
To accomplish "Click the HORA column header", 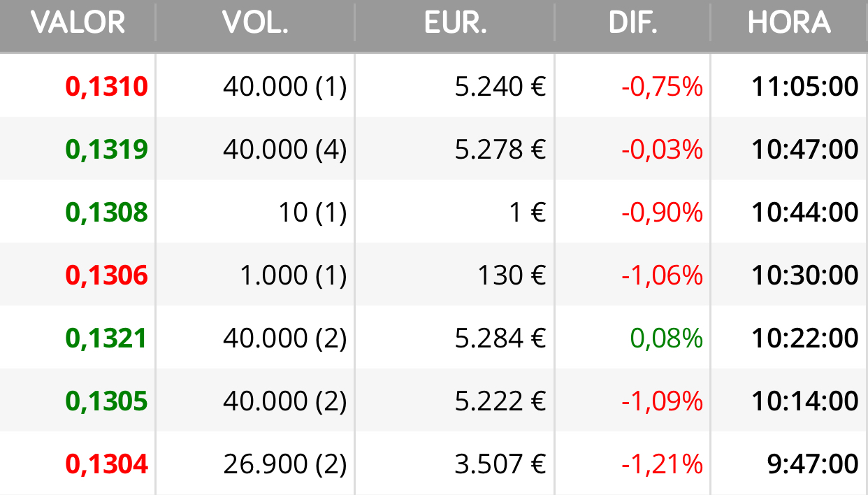I will click(x=789, y=23).
